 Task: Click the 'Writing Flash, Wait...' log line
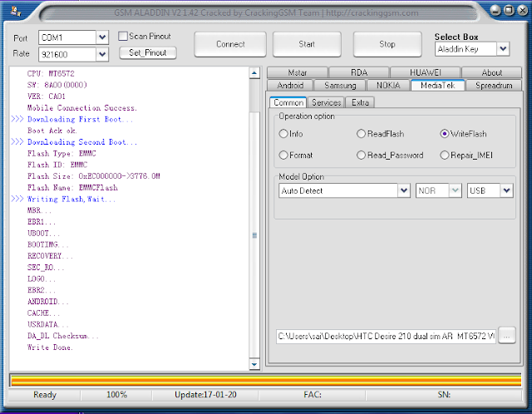tap(71, 199)
